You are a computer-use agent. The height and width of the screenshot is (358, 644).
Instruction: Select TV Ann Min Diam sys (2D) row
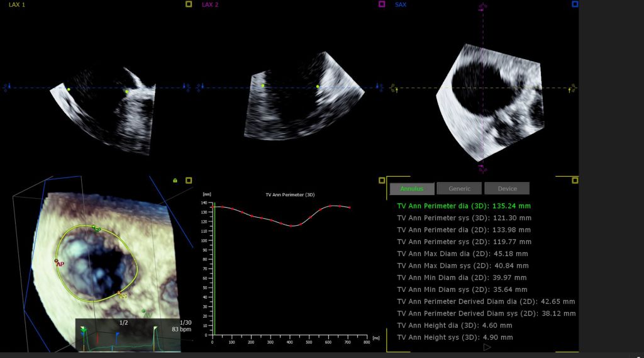(462, 289)
